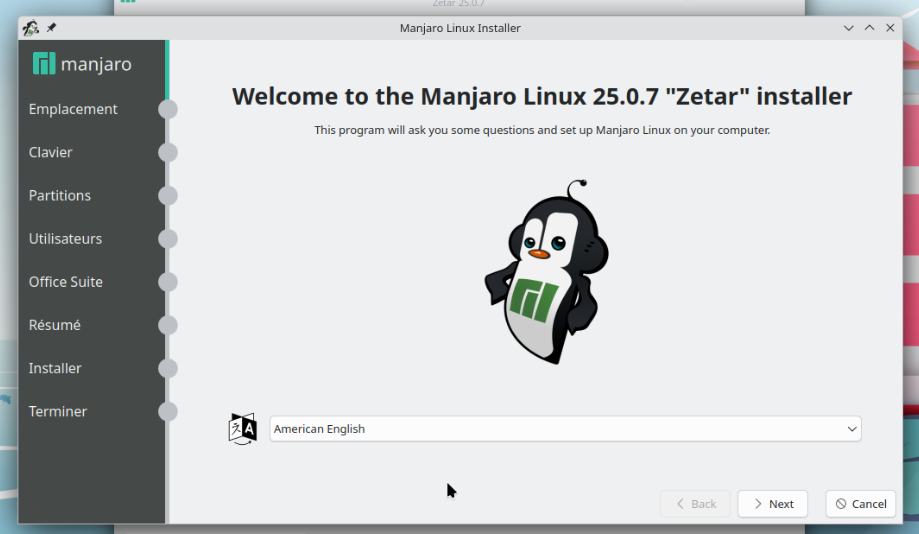Click the step dot beside Clavier
The width and height of the screenshot is (919, 534).
(168, 152)
